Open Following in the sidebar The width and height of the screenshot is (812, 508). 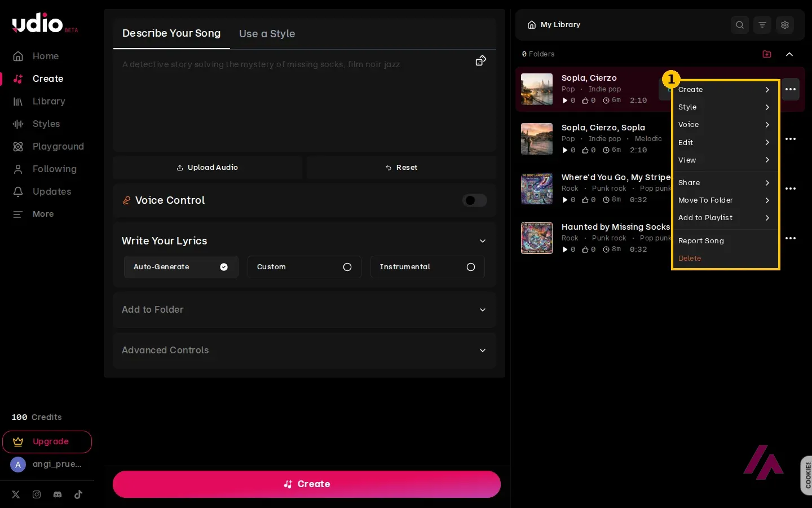pos(45,169)
